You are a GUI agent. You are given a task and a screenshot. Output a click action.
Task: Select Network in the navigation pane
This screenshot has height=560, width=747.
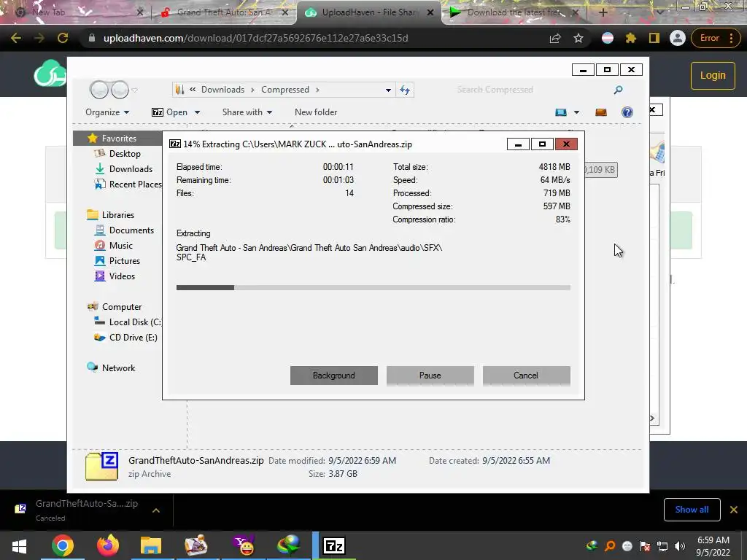pyautogui.click(x=118, y=368)
